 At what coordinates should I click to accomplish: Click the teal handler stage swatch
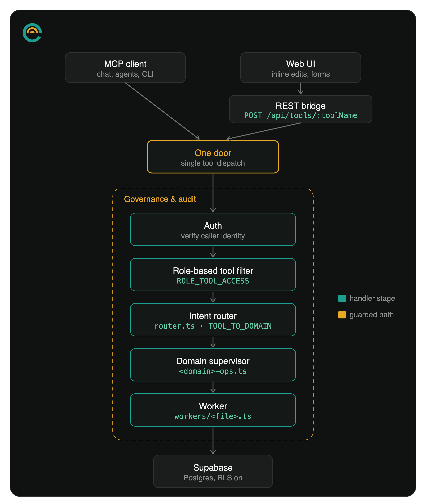click(342, 298)
